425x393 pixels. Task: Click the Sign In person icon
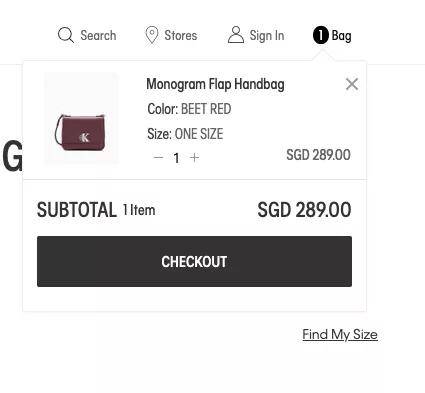tap(236, 35)
